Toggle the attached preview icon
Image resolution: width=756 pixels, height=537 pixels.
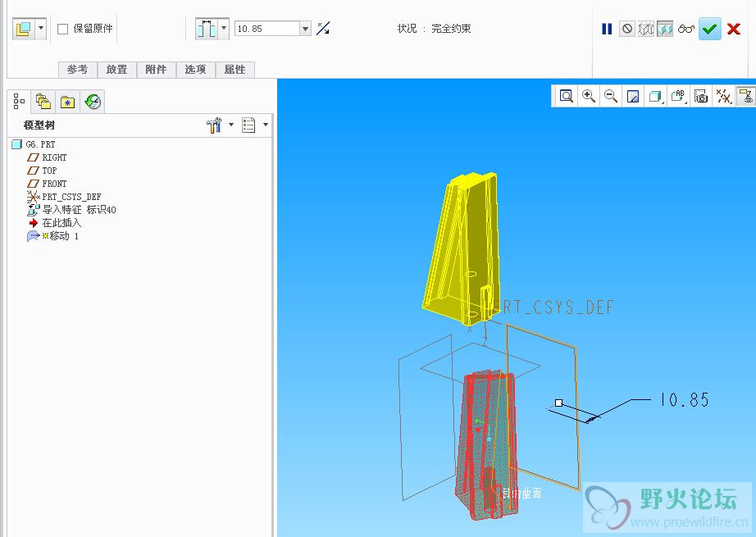point(665,29)
